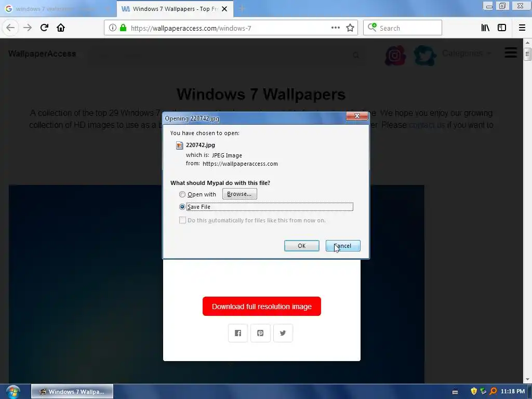Screen dimensions: 532x399
Task: Show site information via the info icon
Action: pyautogui.click(x=113, y=28)
